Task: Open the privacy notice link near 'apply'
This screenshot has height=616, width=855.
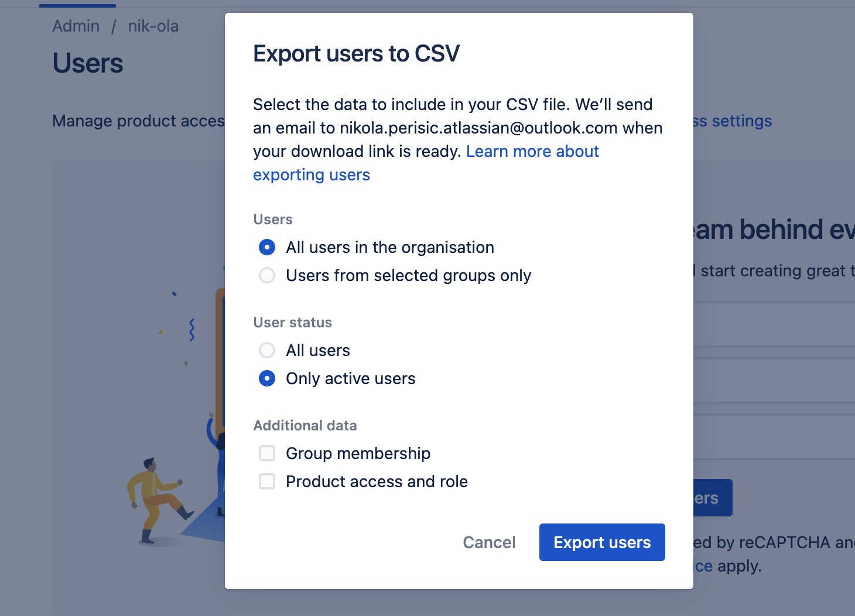Action: tap(705, 566)
